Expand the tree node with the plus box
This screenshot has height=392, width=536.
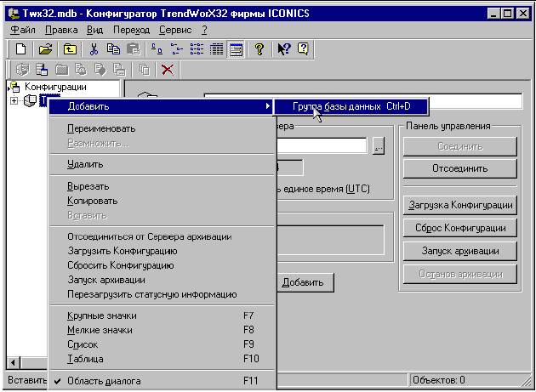(x=14, y=101)
